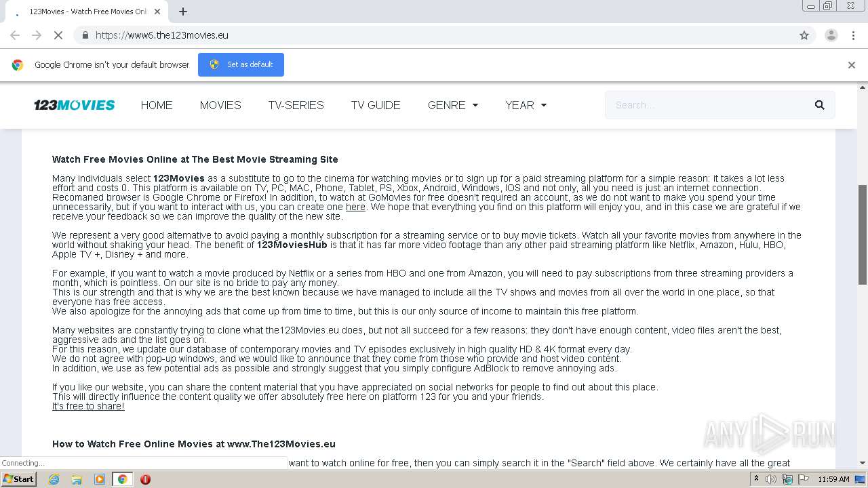Go to HOME menu
The width and height of the screenshot is (868, 488).
coord(157,105)
